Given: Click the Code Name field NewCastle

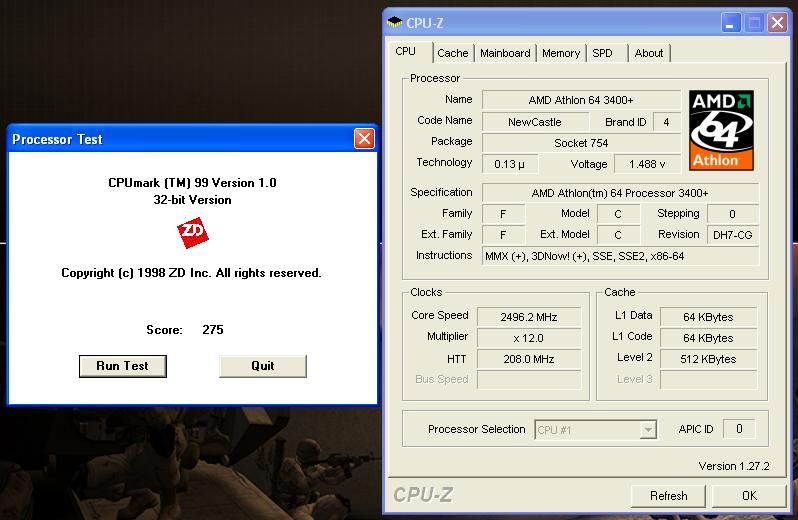Looking at the screenshot, I should [535, 122].
